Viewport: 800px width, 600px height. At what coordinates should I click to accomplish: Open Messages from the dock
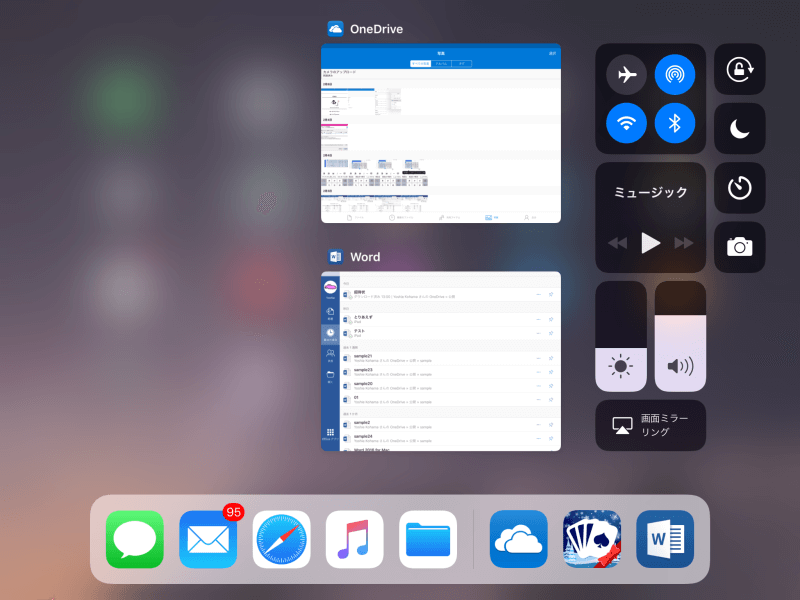click(135, 539)
